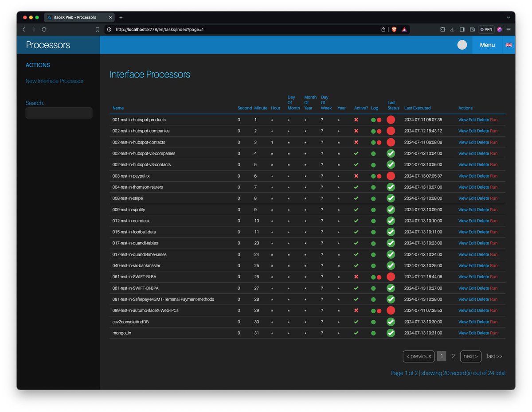Toggle active checkmark for 009-rest-in-spotify
Image resolution: width=532 pixels, height=412 pixels.
point(356,210)
